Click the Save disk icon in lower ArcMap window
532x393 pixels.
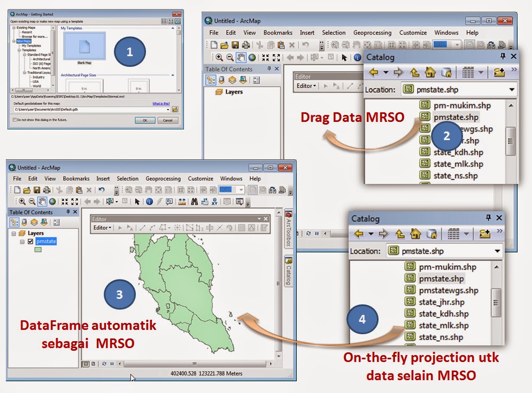(37, 190)
